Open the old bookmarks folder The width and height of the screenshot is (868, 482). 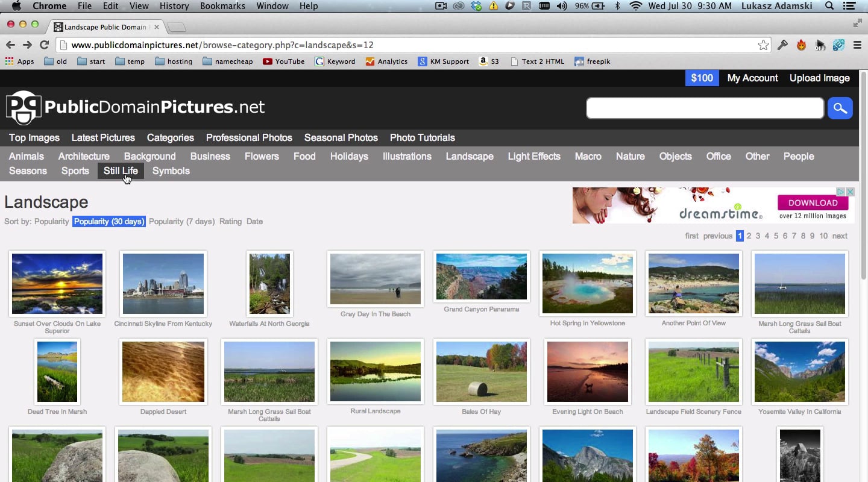coord(55,61)
